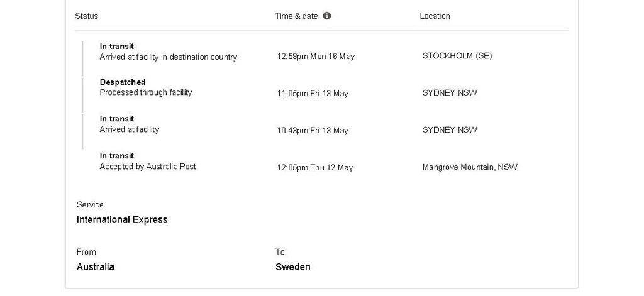Select 'Accepted by Australia Post' event text
644x296 pixels.
148,167
